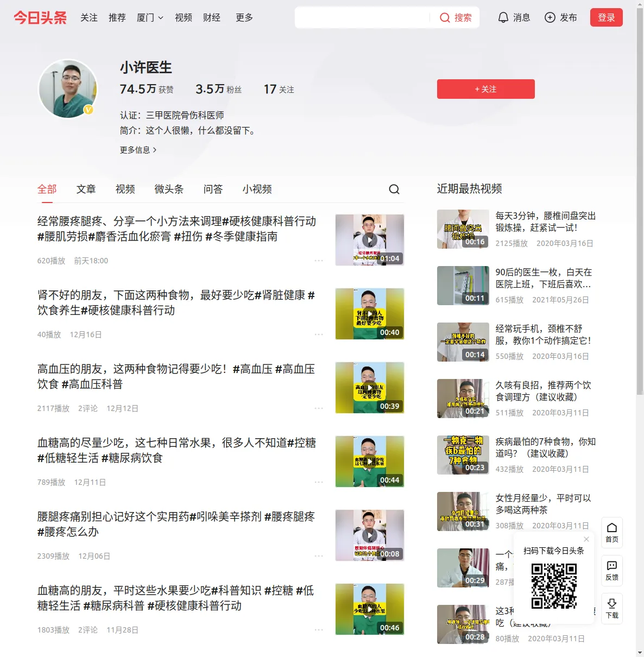Screen dimensions: 644x657
Task: Click the red 登录 button
Action: 607,17
